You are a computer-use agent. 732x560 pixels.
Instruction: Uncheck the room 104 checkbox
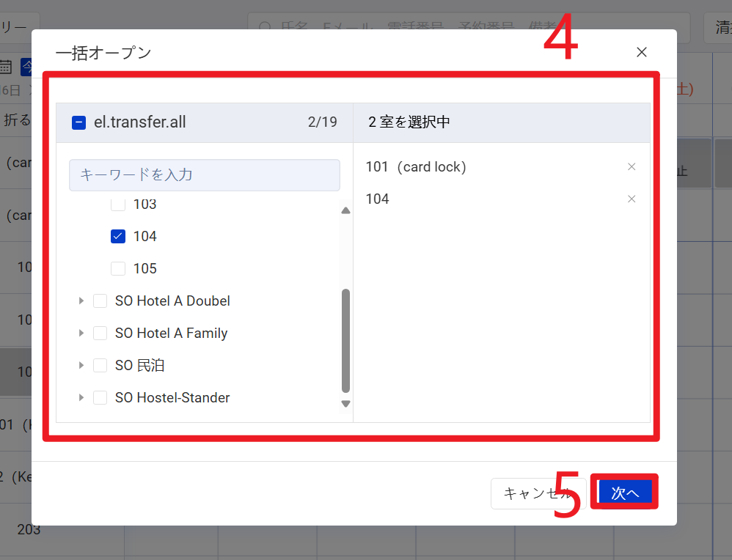click(117, 236)
